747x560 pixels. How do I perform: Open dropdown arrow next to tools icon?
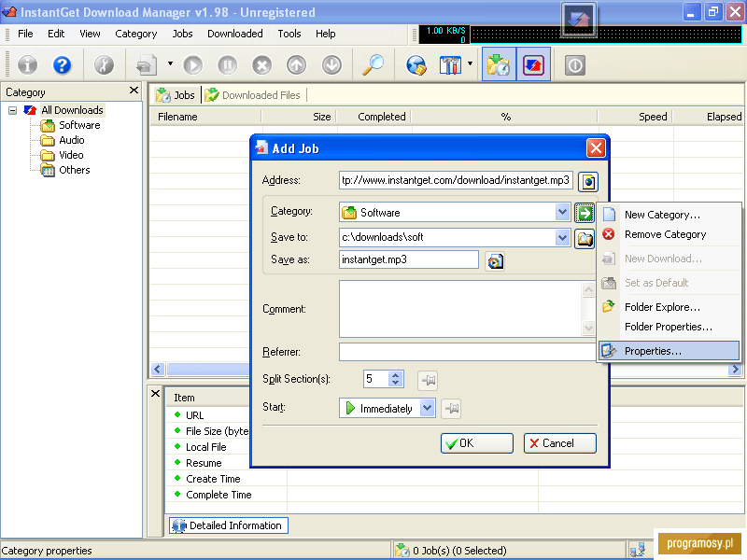(x=470, y=63)
